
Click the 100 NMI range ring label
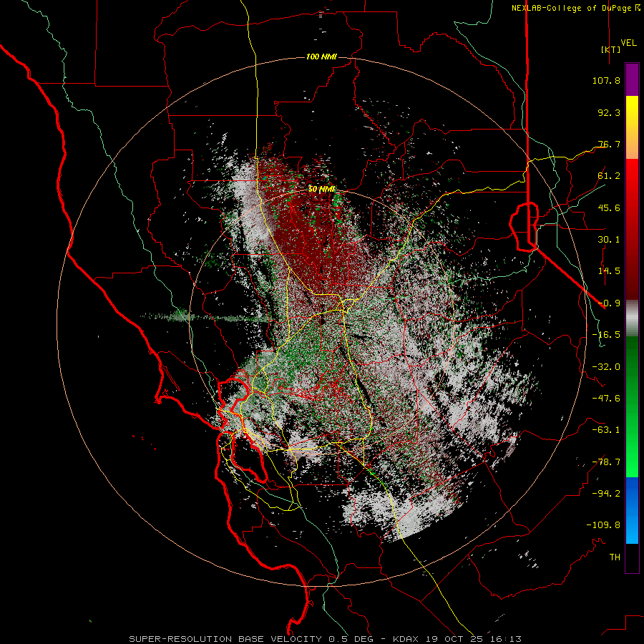tap(321, 57)
